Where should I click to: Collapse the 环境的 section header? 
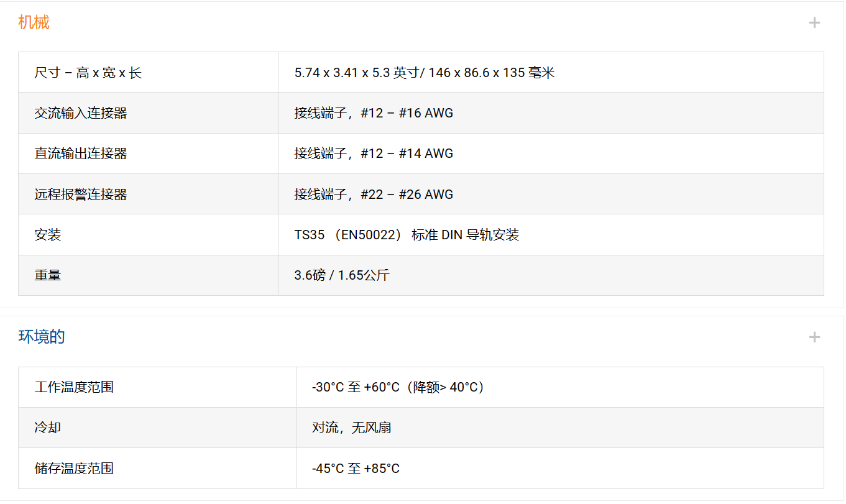point(42,337)
